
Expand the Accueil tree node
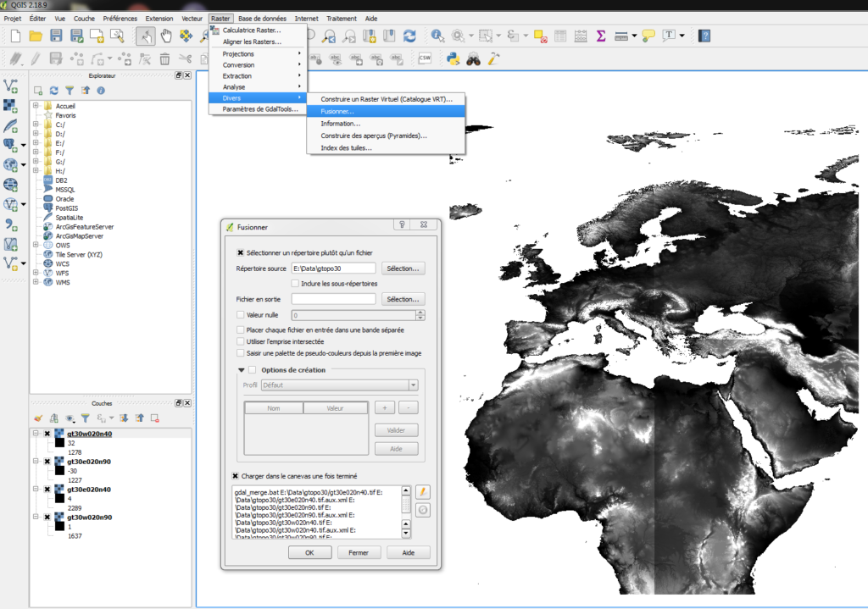coord(36,106)
